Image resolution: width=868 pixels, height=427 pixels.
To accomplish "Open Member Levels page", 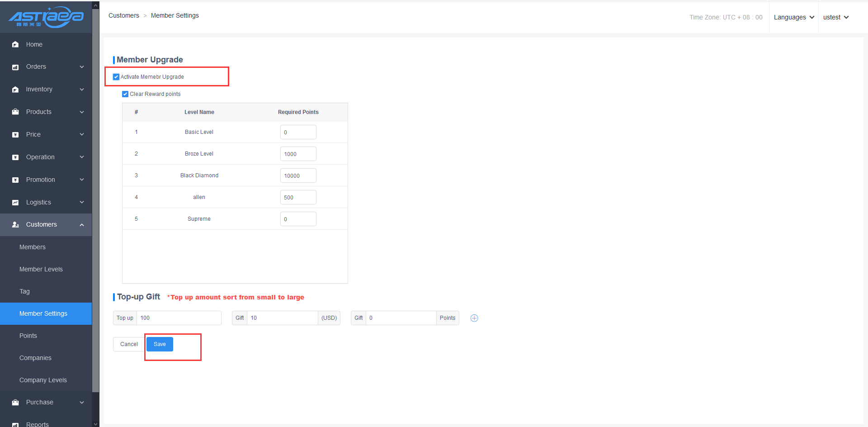I will 41,269.
